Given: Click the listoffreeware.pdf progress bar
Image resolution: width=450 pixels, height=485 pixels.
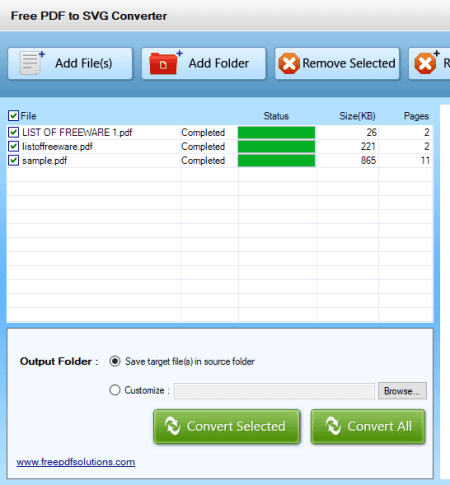Looking at the screenshot, I should (x=276, y=146).
